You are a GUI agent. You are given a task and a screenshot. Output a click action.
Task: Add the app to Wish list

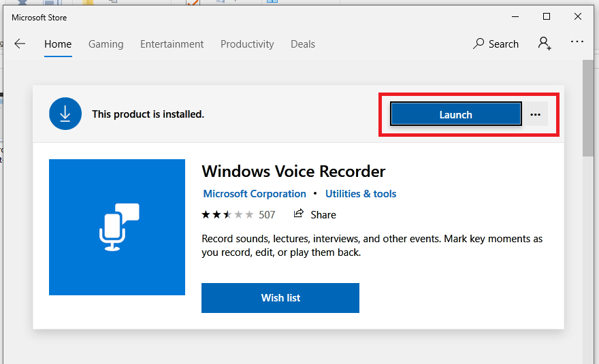coord(280,298)
